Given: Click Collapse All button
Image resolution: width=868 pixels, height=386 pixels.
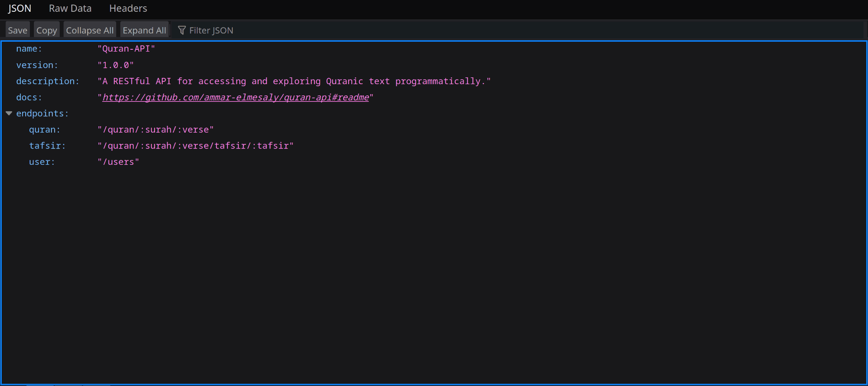Looking at the screenshot, I should (x=90, y=30).
